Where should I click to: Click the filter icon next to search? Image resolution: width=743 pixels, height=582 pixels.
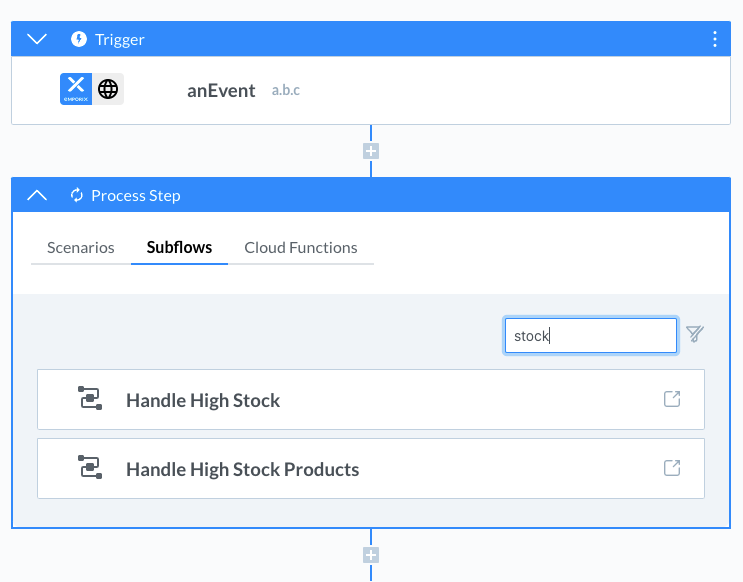click(x=695, y=334)
